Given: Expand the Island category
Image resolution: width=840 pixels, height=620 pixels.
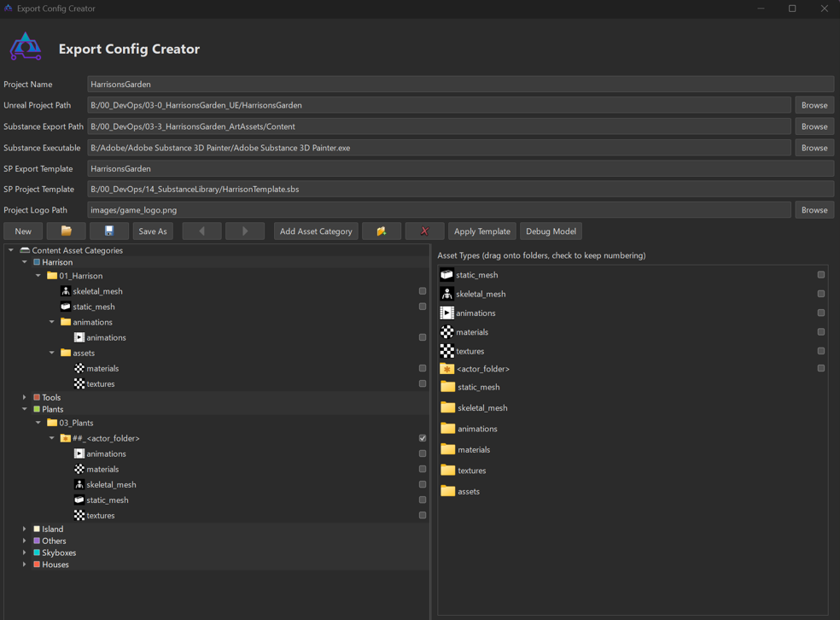Looking at the screenshot, I should [x=25, y=529].
